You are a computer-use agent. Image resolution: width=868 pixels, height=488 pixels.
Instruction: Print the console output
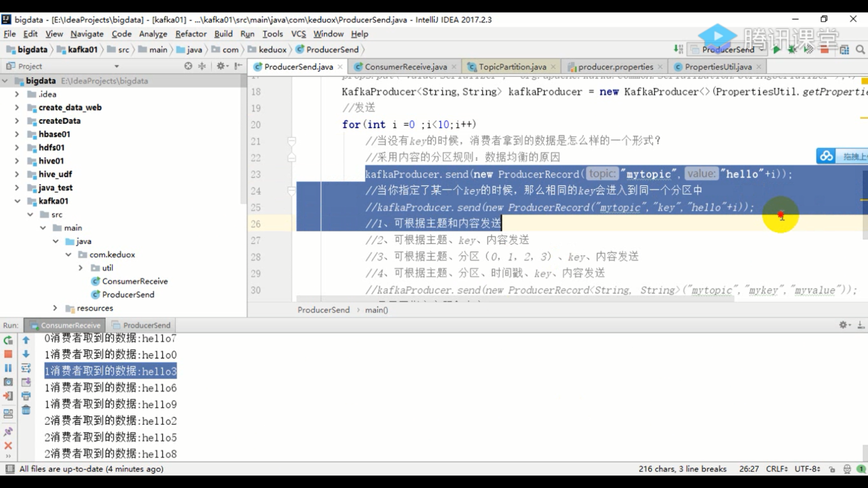coord(26,396)
